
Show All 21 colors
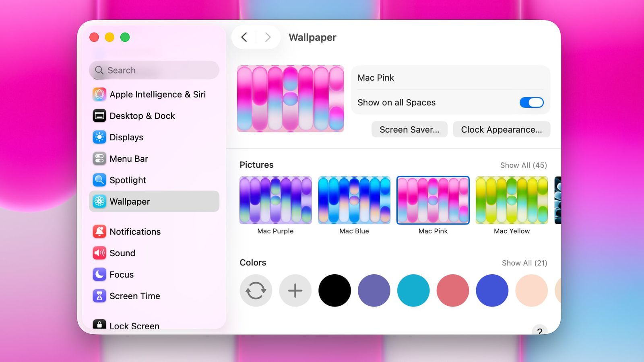click(524, 263)
